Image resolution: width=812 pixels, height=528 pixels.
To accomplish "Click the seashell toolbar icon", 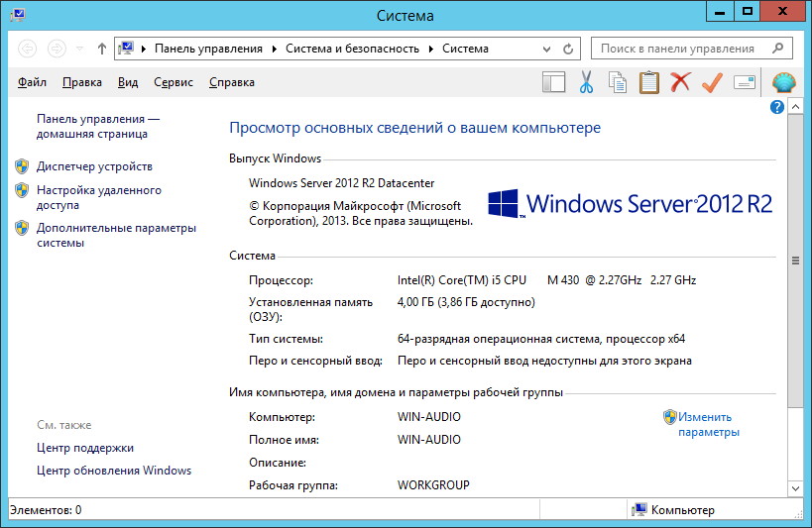I will tap(784, 82).
